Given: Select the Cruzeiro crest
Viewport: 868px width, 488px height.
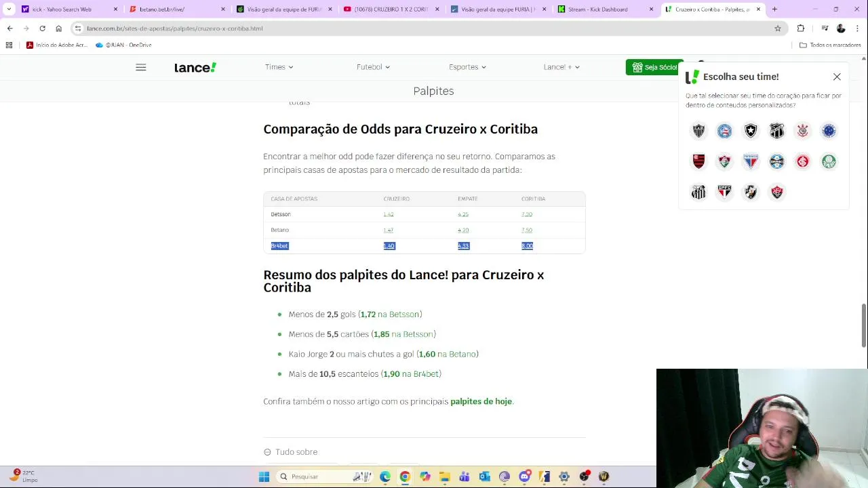Looking at the screenshot, I should 829,131.
